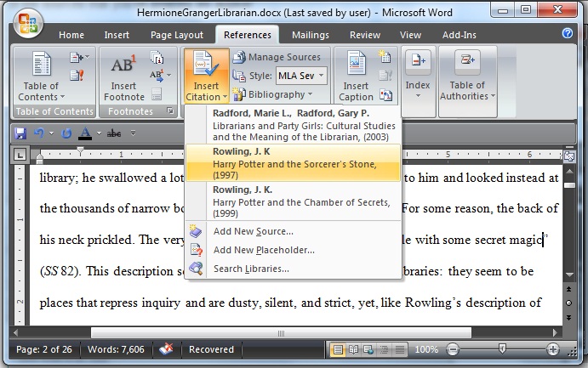Click the zoom slider handle
588x368 pixels.
tap(503, 349)
